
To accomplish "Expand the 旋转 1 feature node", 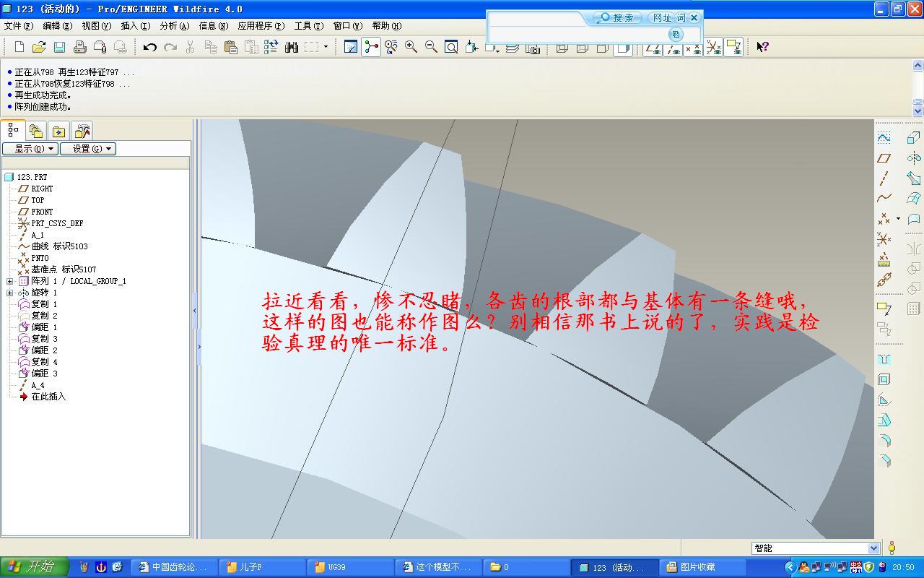I will [9, 293].
